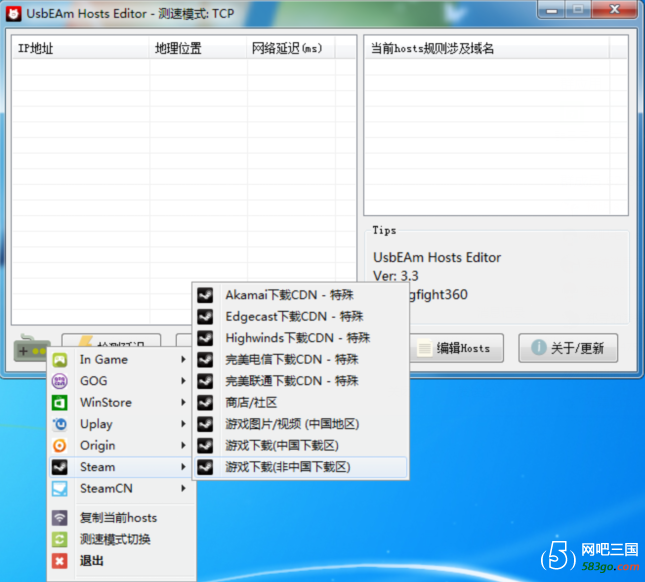The height and width of the screenshot is (582, 645).
Task: Sort by 网络延迟(ms) column header
Action: (291, 48)
